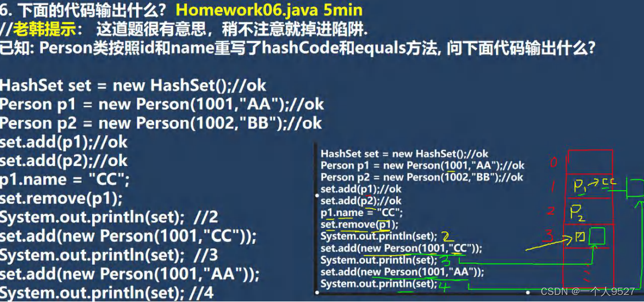Image resolution: width=644 pixels, height=302 pixels.
Task: Click large-code line 'Person p1 = new Person(1001,"AA")'
Action: click(x=162, y=104)
